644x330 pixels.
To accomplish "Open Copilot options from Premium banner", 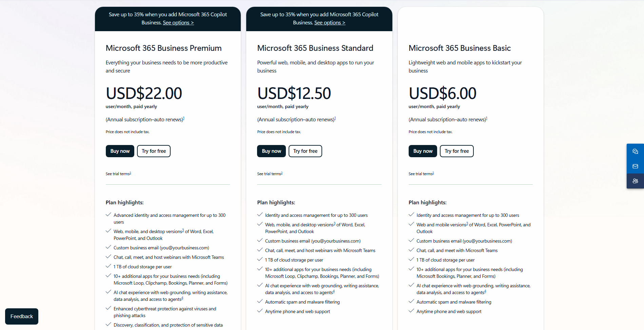I will pyautogui.click(x=178, y=22).
